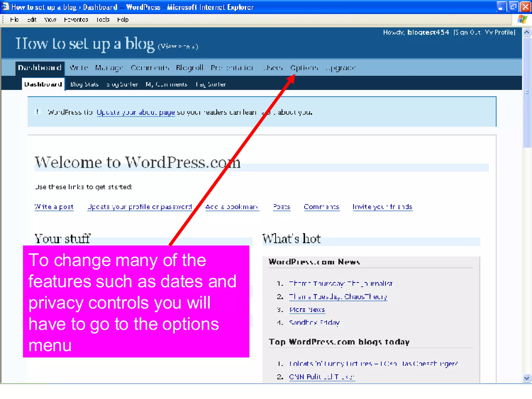Close the Internet Explorer window

[526, 7]
